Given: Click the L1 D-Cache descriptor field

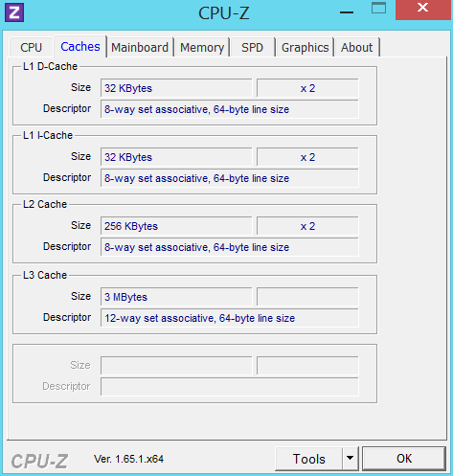Looking at the screenshot, I should pos(230,109).
